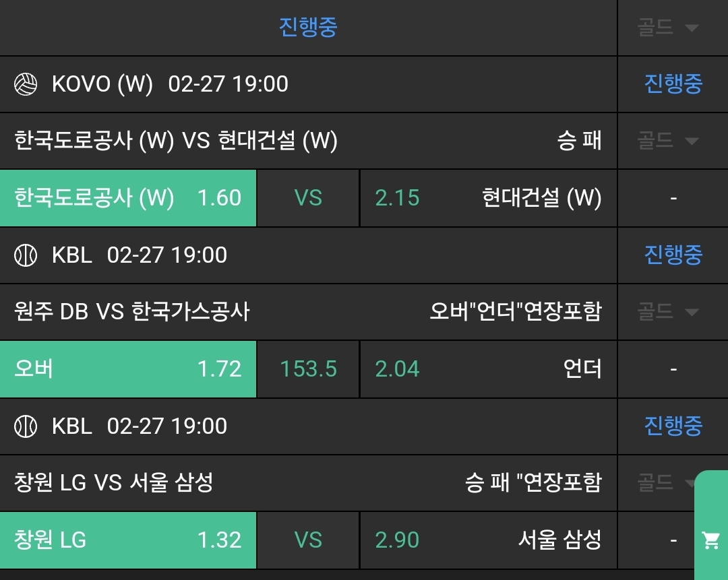728x580 pixels.
Task: Click the basketball icon for 창원 LG match
Action: (x=26, y=426)
